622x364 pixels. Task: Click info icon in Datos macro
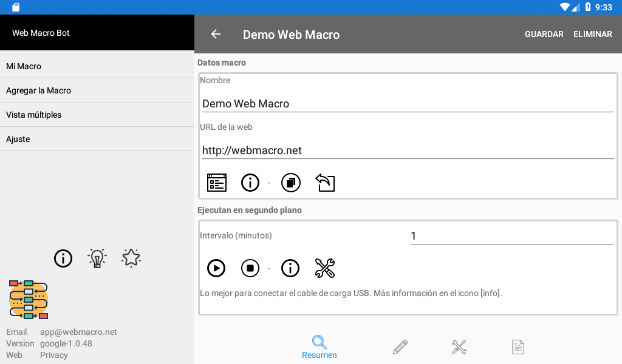(250, 183)
